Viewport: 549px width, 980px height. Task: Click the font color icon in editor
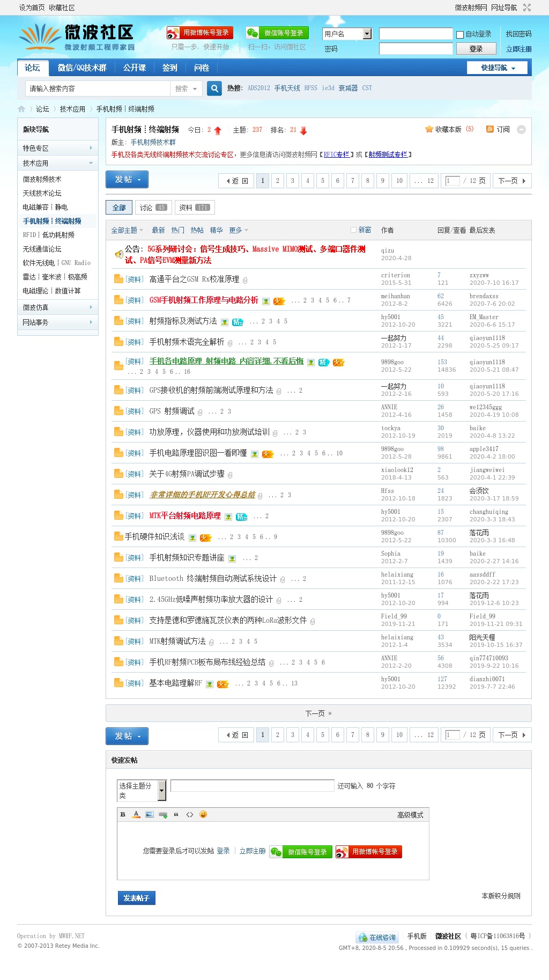pyautogui.click(x=136, y=814)
